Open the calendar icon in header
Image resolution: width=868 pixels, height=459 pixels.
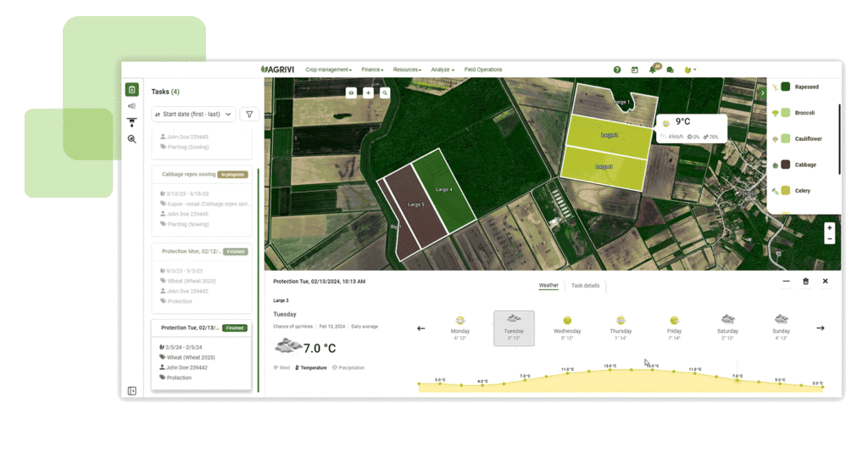click(x=634, y=70)
